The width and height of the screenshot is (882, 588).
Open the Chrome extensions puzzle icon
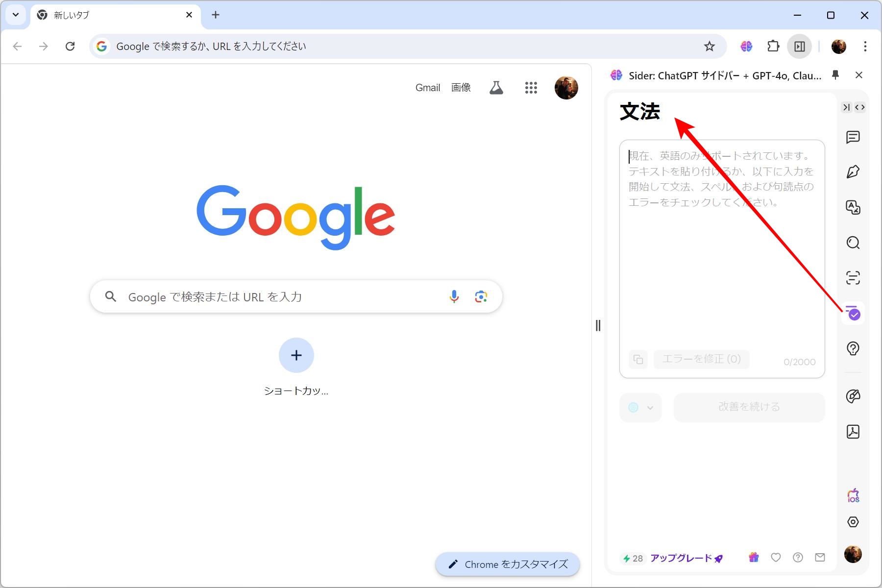[x=773, y=46]
